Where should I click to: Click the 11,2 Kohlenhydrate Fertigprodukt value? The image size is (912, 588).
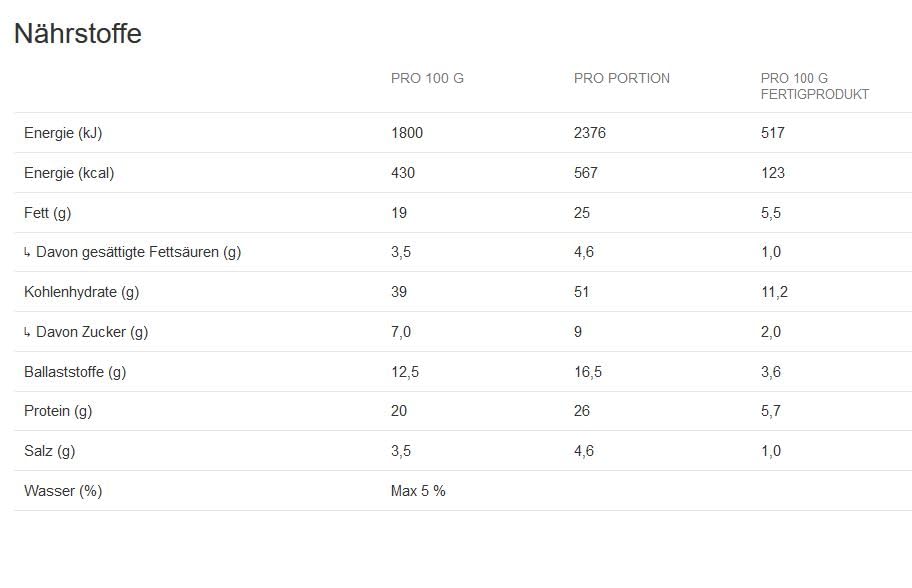[x=774, y=292]
